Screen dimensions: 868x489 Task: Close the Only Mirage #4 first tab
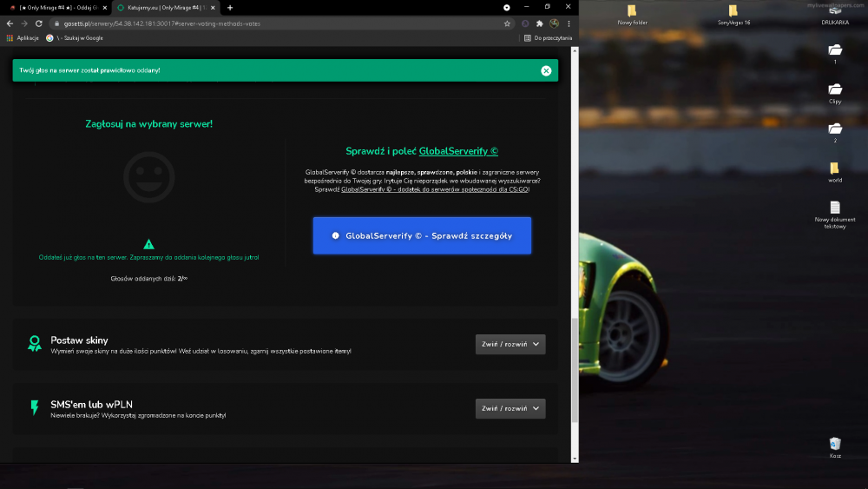pos(105,8)
